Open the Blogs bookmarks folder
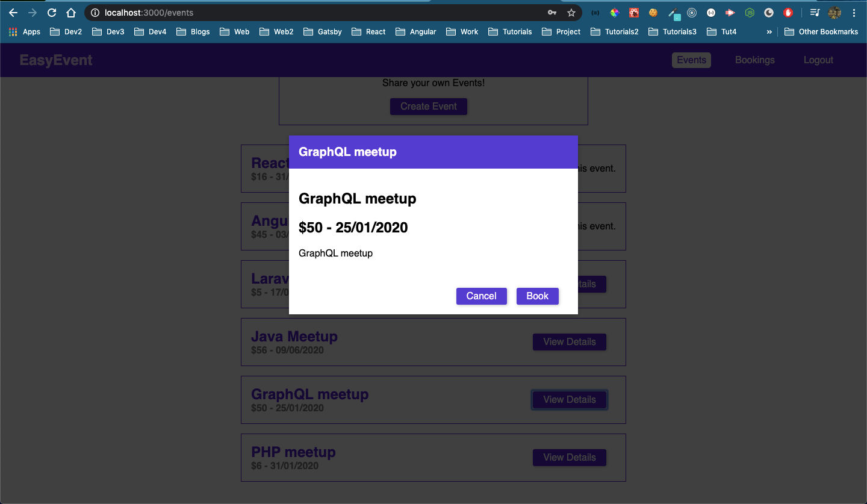The height and width of the screenshot is (504, 867). [x=193, y=32]
